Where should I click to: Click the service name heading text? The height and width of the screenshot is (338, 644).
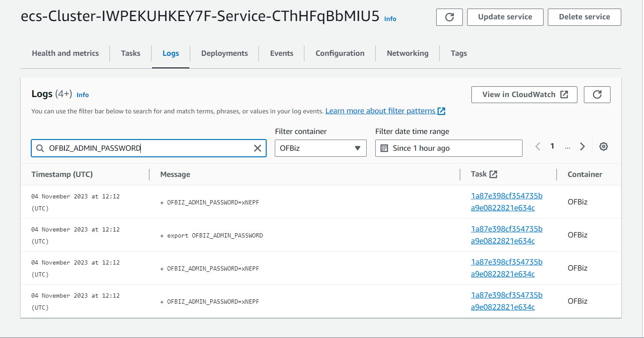coord(200,17)
